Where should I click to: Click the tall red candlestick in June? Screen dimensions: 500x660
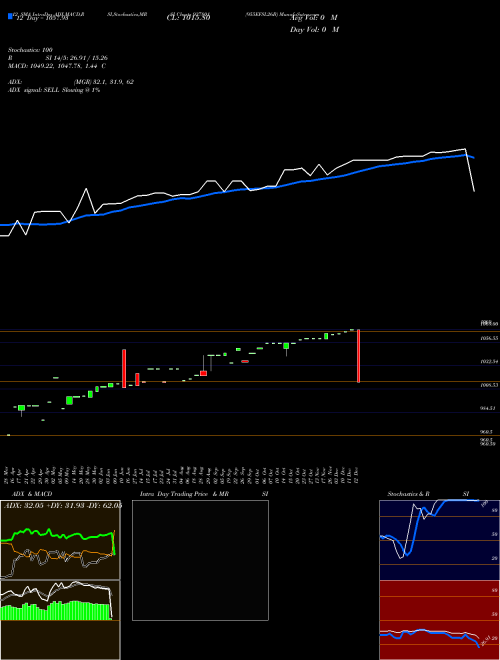point(124,368)
